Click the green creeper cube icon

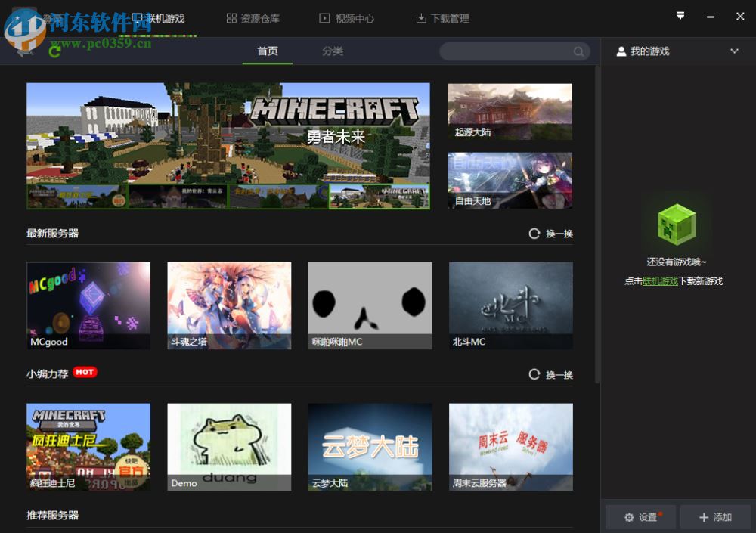[x=677, y=225]
